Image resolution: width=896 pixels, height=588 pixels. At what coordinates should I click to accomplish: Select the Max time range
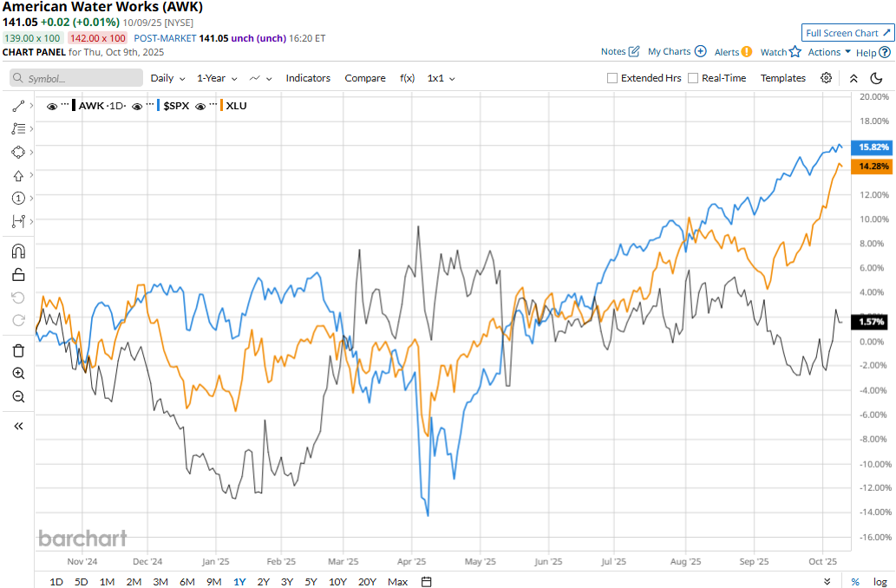(x=398, y=582)
